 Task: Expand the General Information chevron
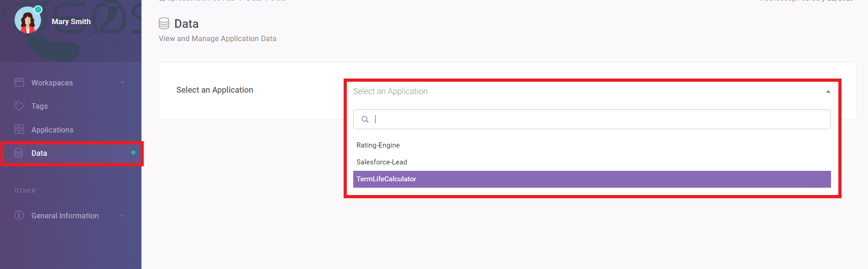coord(122,215)
